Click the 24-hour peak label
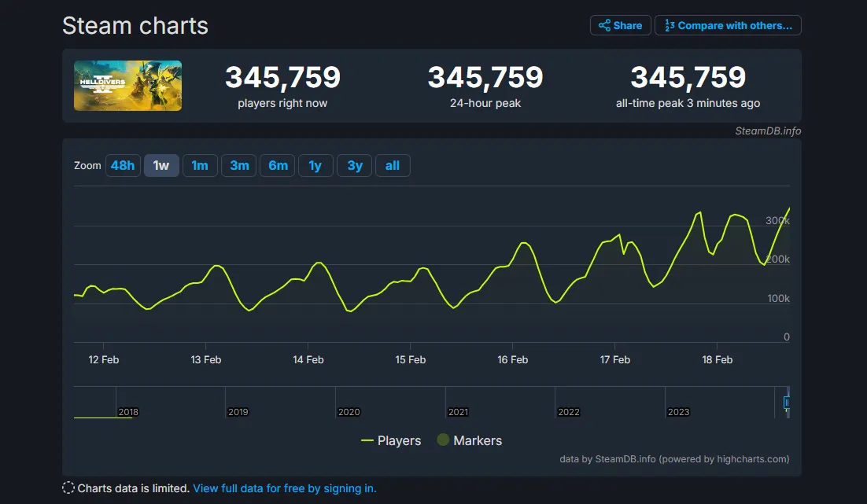 [485, 103]
